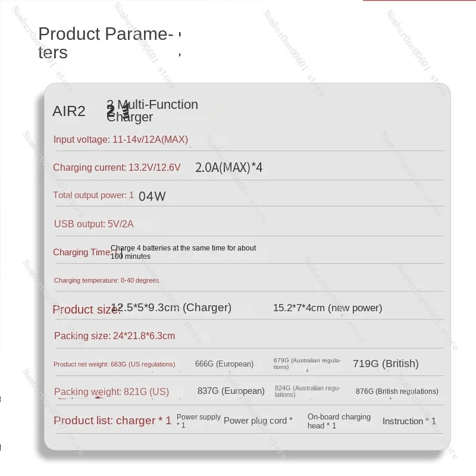The height and width of the screenshot is (476, 476).
Task: Click the Instruction * 1 item
Action: click(409, 421)
